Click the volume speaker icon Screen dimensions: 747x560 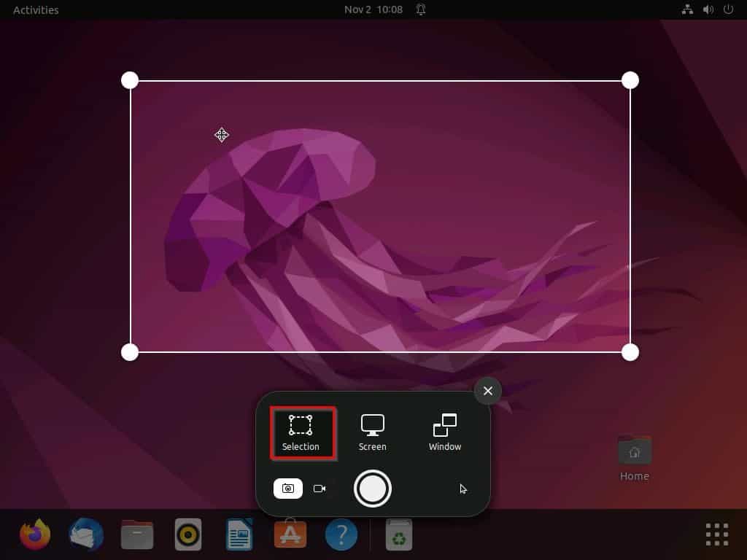click(708, 9)
